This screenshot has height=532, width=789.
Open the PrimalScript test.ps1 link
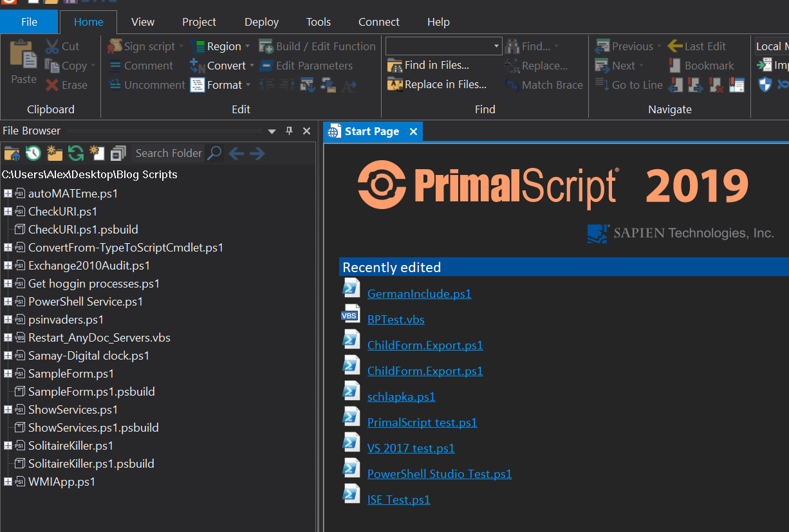click(x=422, y=423)
